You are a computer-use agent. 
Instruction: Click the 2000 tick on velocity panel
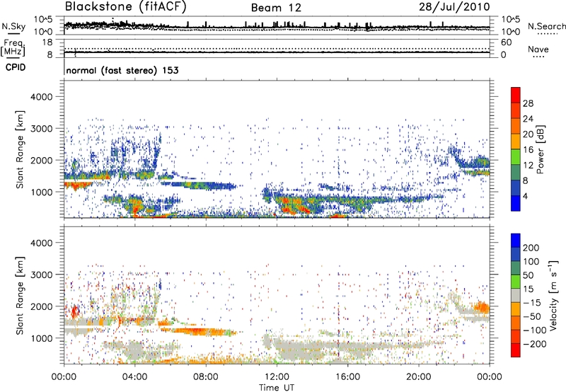click(x=42, y=306)
